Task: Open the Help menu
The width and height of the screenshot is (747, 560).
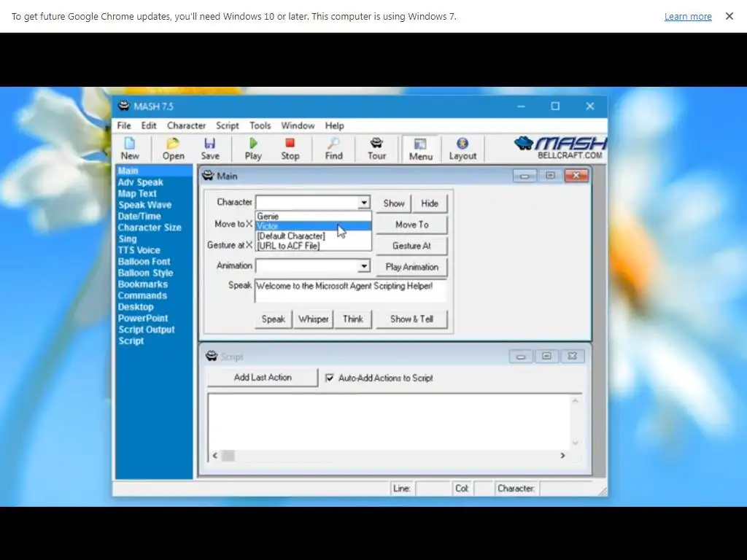Action: point(334,125)
